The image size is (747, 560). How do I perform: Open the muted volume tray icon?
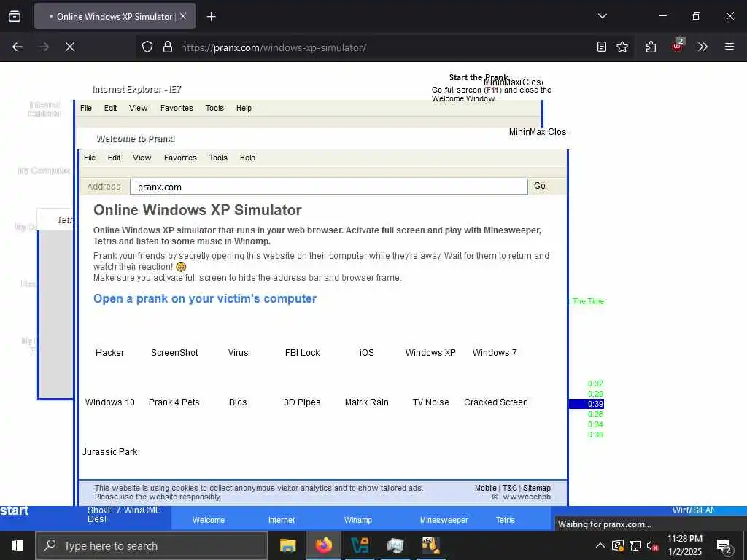(653, 545)
